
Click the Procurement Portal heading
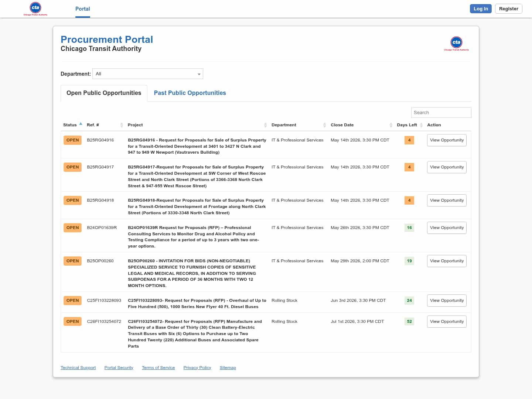click(x=107, y=40)
